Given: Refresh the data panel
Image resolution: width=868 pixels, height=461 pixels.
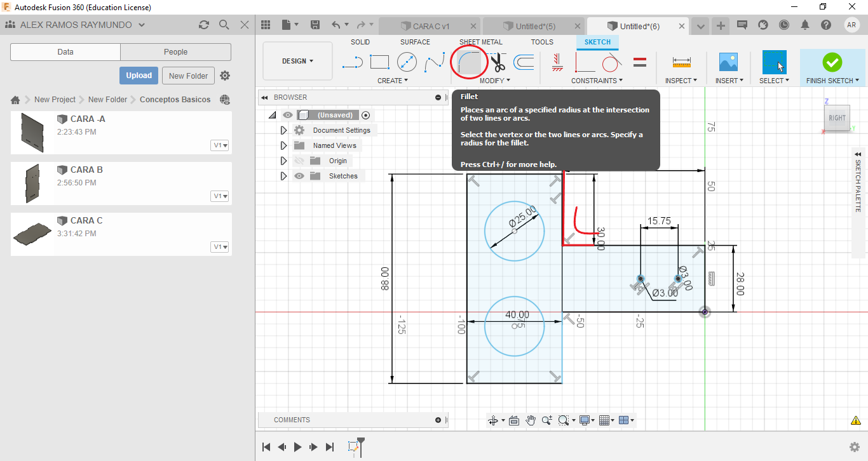Looking at the screenshot, I should pyautogui.click(x=203, y=25).
